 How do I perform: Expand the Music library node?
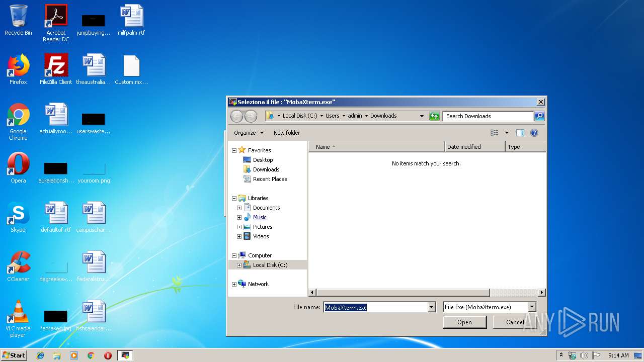click(x=239, y=217)
